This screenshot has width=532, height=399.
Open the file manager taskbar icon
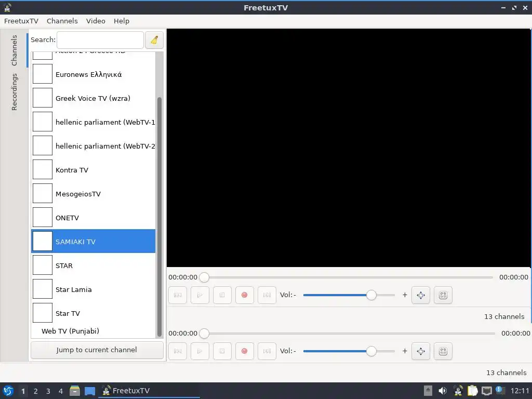[75, 391]
